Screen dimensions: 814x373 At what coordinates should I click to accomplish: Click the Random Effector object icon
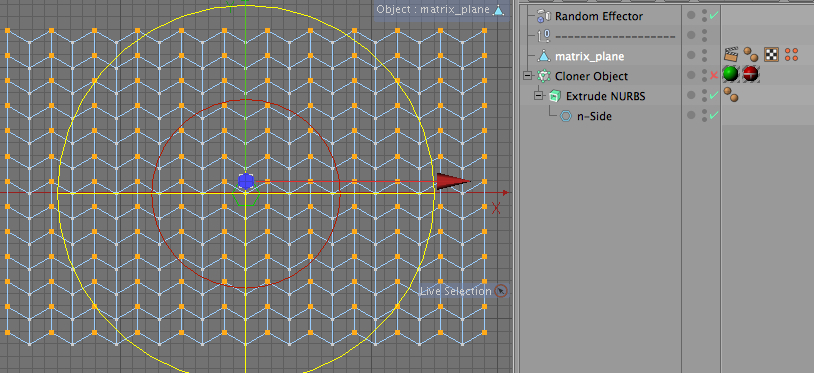[x=544, y=16]
